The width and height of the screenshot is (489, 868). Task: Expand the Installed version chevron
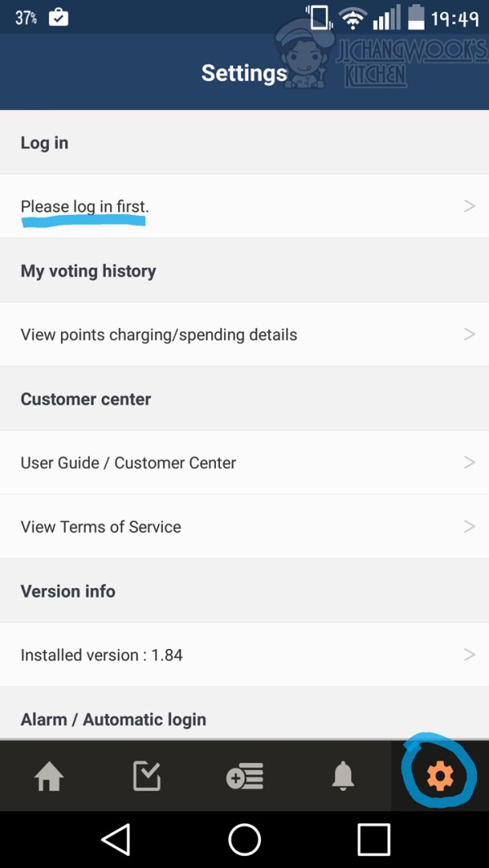[469, 654]
